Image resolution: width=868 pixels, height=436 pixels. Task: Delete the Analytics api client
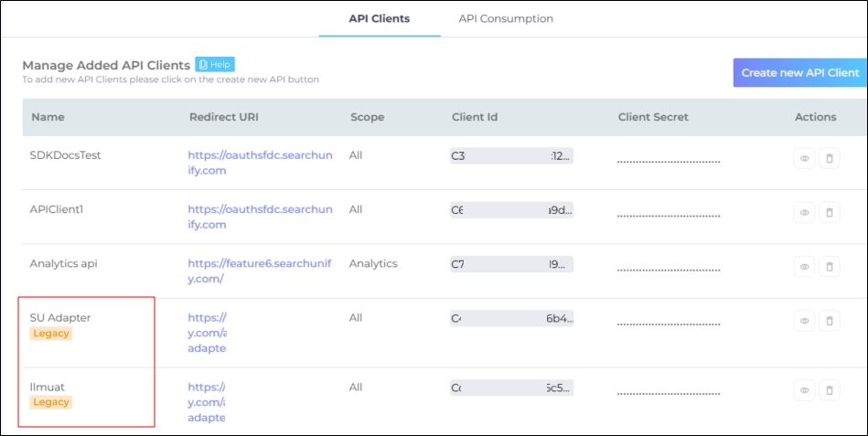tap(829, 267)
